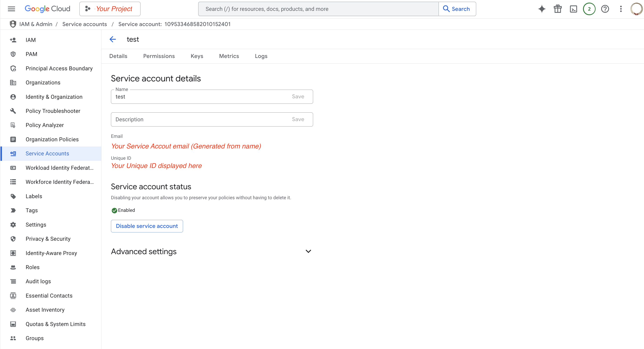Click the Labels tag icon
Image resolution: width=644 pixels, height=349 pixels.
click(13, 196)
